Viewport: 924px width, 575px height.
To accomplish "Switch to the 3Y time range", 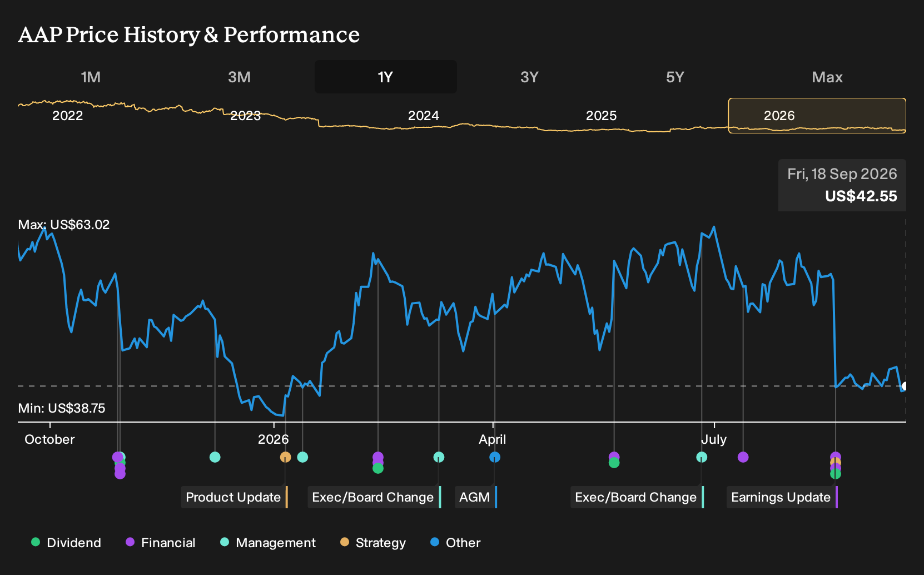I will [x=529, y=77].
